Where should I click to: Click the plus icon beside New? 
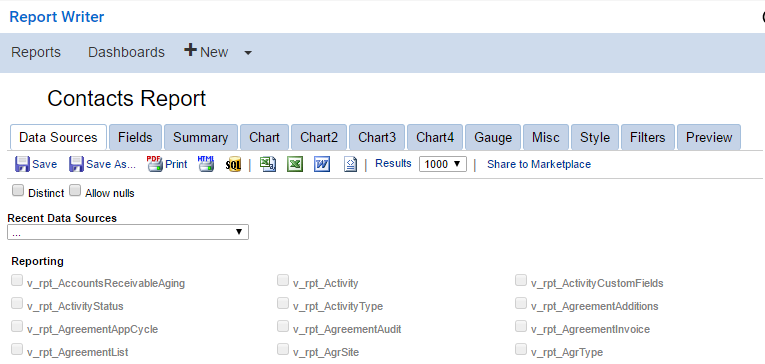click(190, 50)
